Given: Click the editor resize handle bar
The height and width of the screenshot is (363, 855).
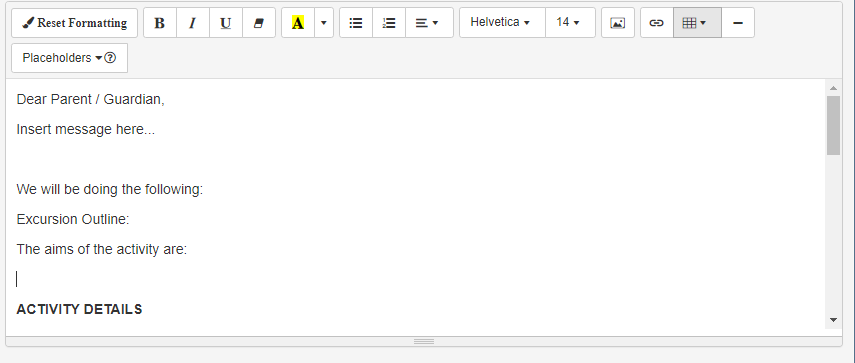Looking at the screenshot, I should (x=424, y=342).
